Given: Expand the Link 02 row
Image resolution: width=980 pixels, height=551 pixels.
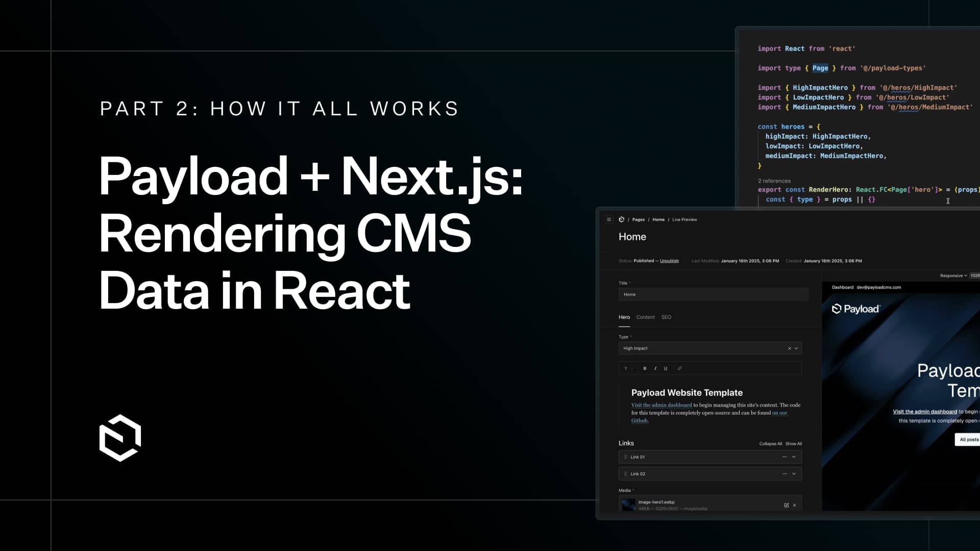Looking at the screenshot, I should 794,474.
